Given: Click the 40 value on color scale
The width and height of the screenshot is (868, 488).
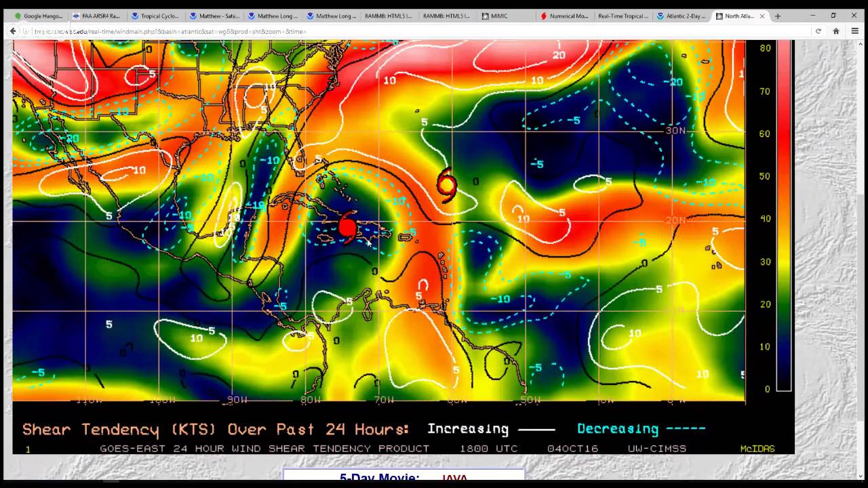Looking at the screenshot, I should [765, 218].
